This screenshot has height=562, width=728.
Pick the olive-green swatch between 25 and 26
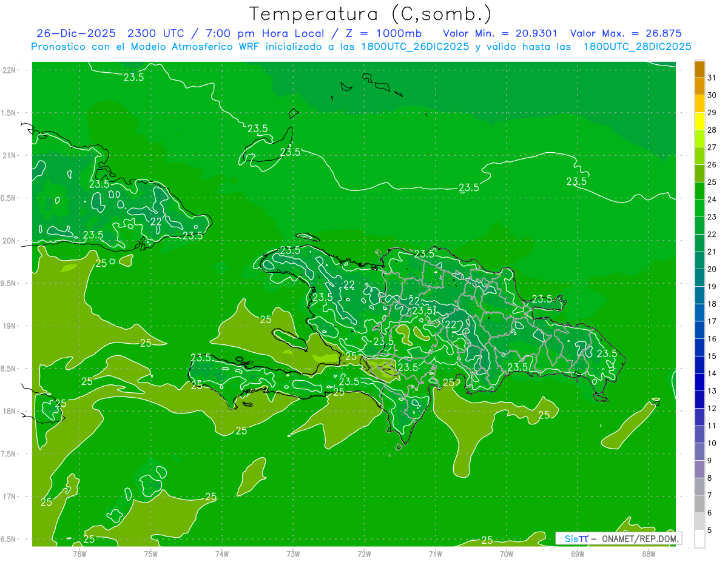[699, 173]
